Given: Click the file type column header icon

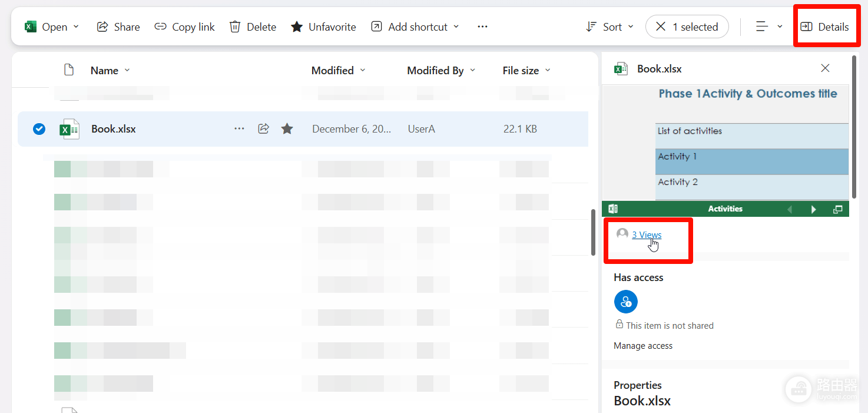Looking at the screenshot, I should click(x=69, y=70).
